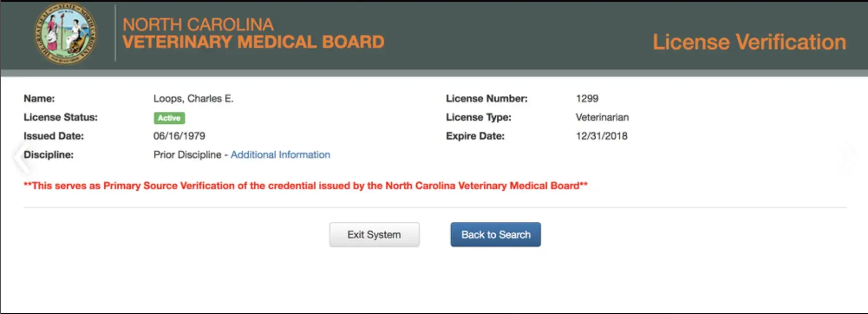Click the license number 1299

click(x=587, y=98)
